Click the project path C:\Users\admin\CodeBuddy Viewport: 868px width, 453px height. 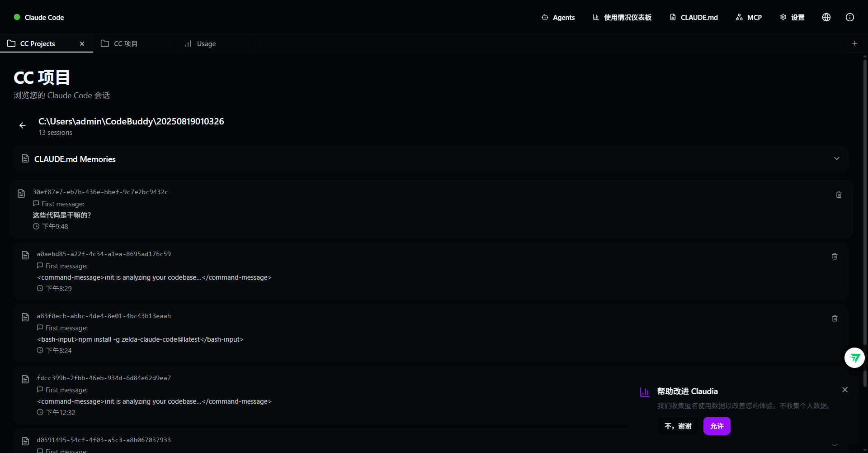pos(131,121)
